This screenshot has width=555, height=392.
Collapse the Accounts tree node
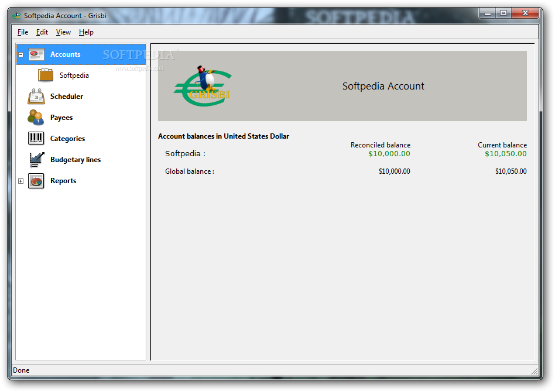tap(21, 55)
